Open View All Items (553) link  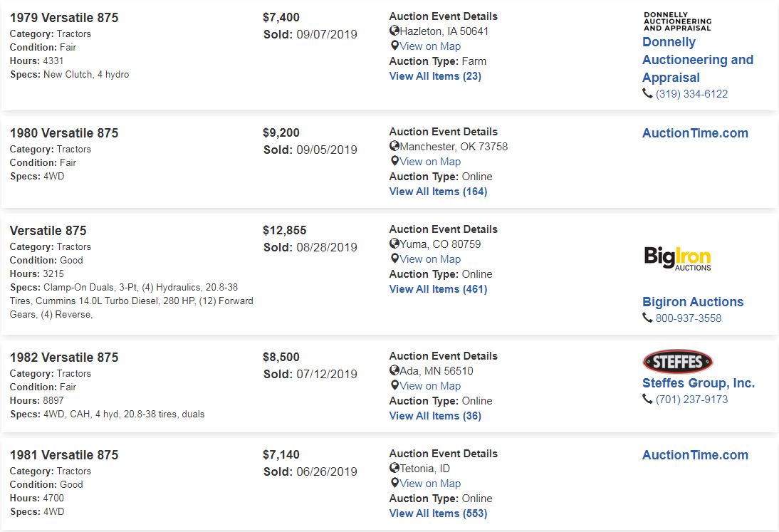tap(438, 513)
